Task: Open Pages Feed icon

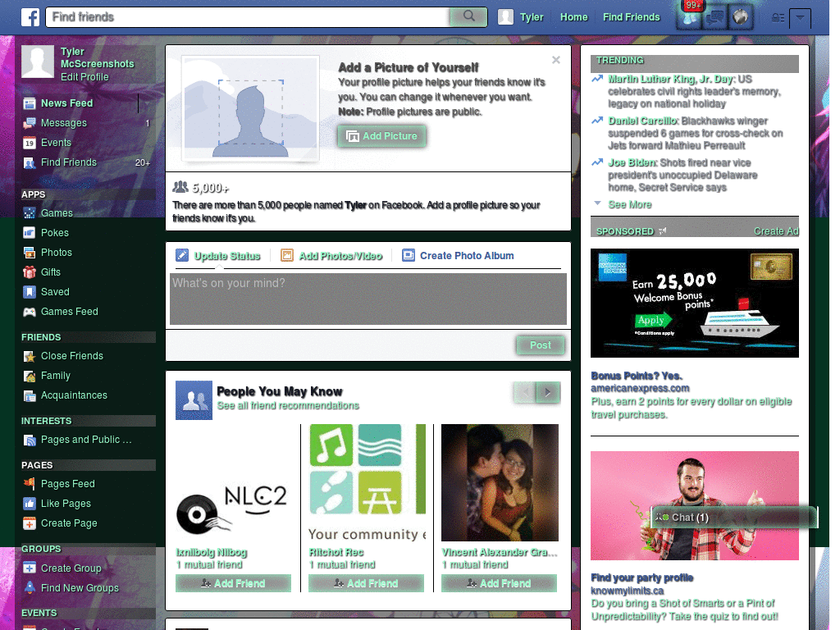Action: pyautogui.click(x=30, y=484)
